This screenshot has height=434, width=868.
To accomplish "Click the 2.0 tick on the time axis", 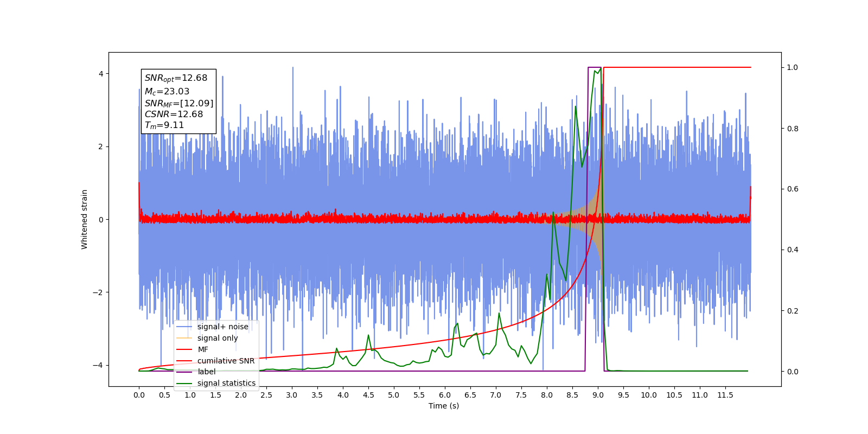I will pyautogui.click(x=241, y=395).
